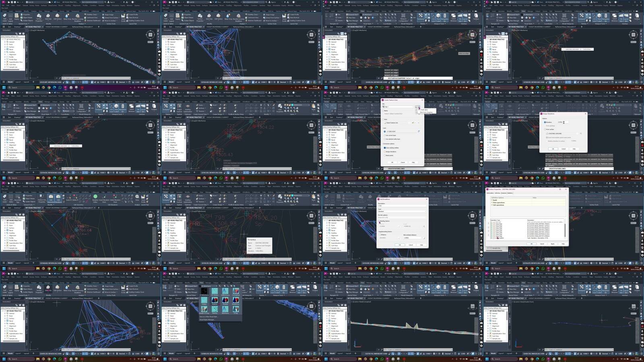Toggle the supplementing Distance checkbox in Add Breaklines
This screenshot has height=362, width=644.
tap(379, 235)
